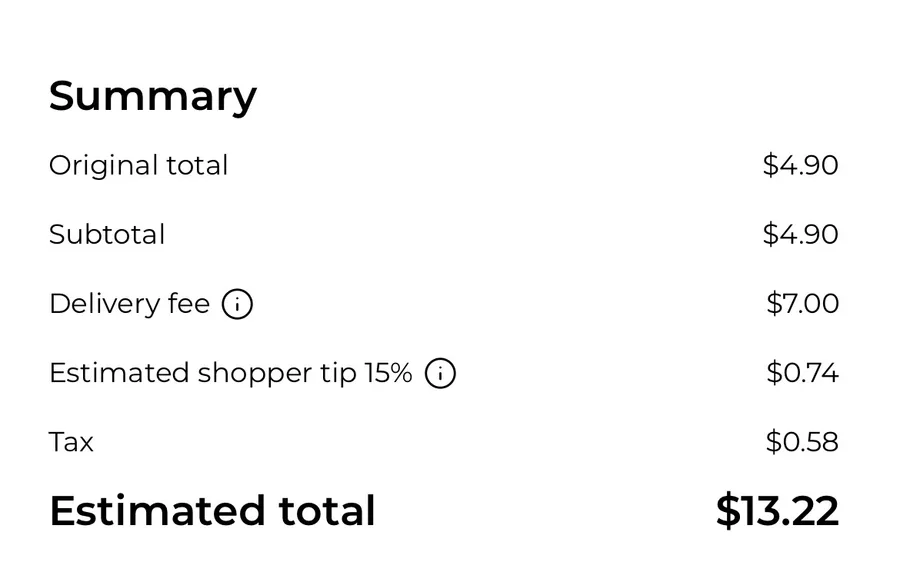The width and height of the screenshot is (900, 562).
Task: Click the Original total label
Action: click(138, 165)
